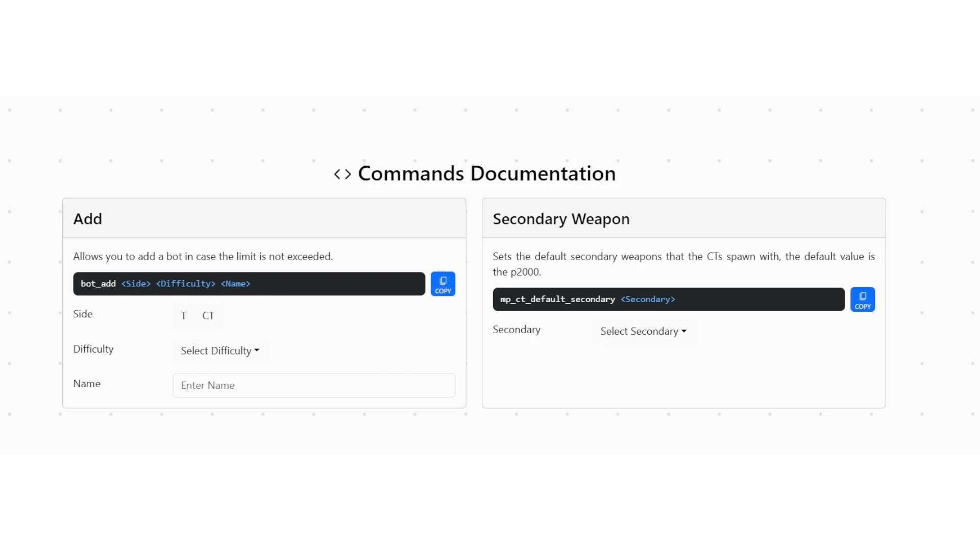Open the Select Difficulty dropdown
980x551 pixels.
[x=219, y=350]
